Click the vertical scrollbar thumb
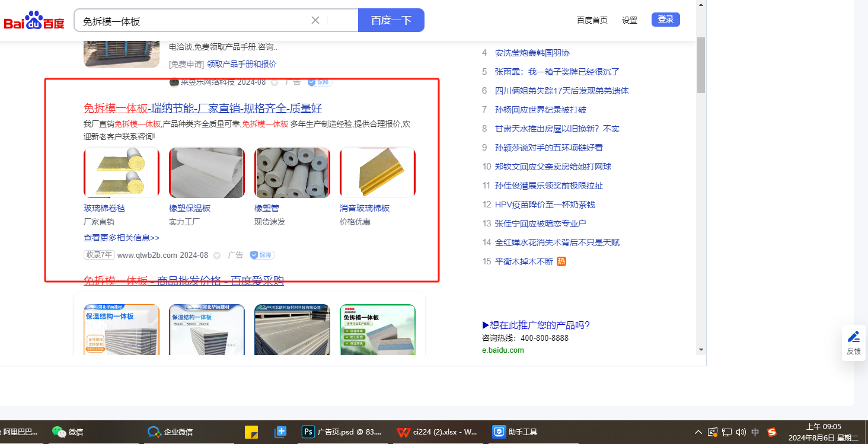The image size is (868, 444). tap(701, 65)
